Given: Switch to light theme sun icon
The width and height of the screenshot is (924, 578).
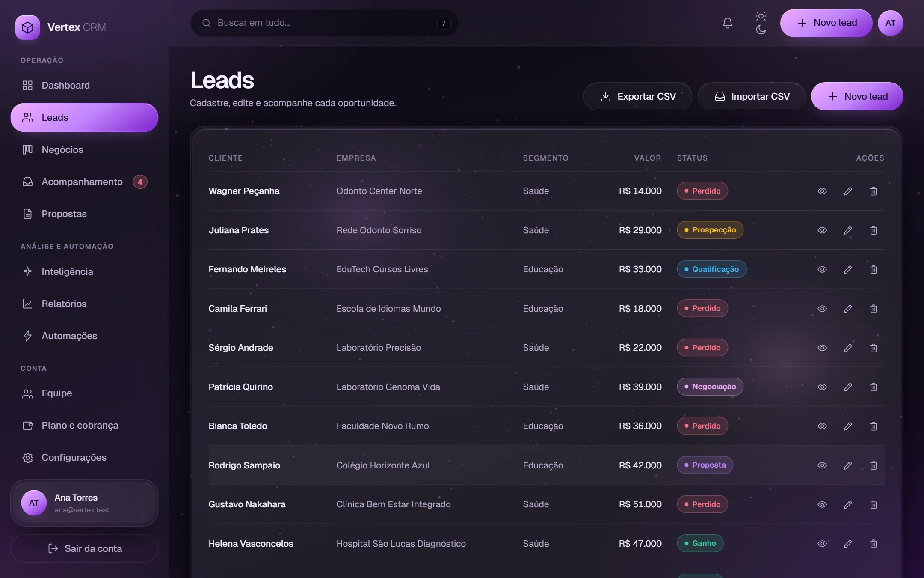Looking at the screenshot, I should 761,16.
